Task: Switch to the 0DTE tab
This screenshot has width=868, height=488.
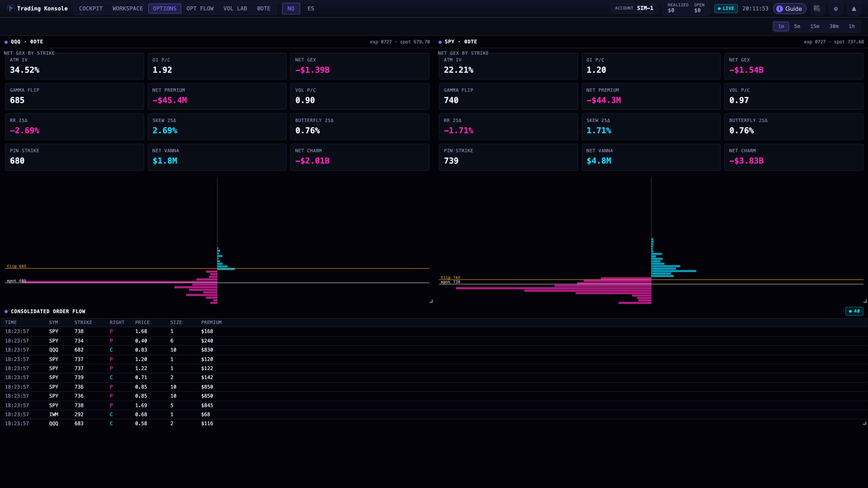Action: (x=264, y=8)
